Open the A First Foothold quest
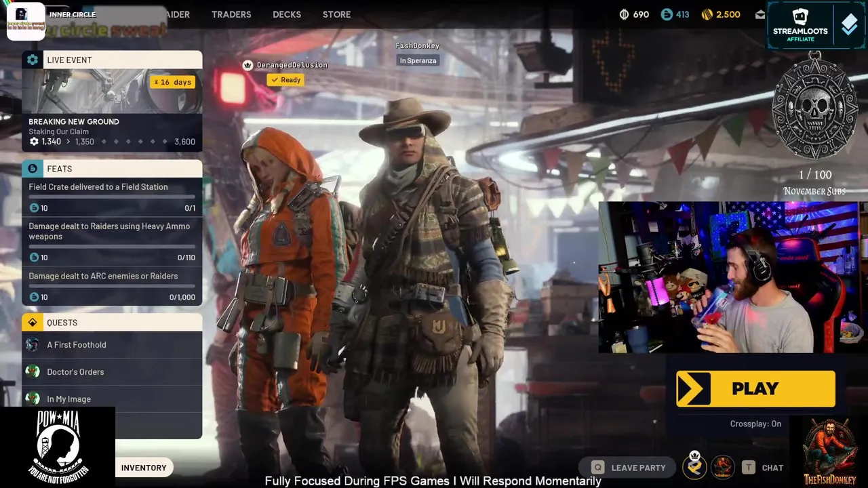This screenshot has width=868, height=488. (x=112, y=345)
